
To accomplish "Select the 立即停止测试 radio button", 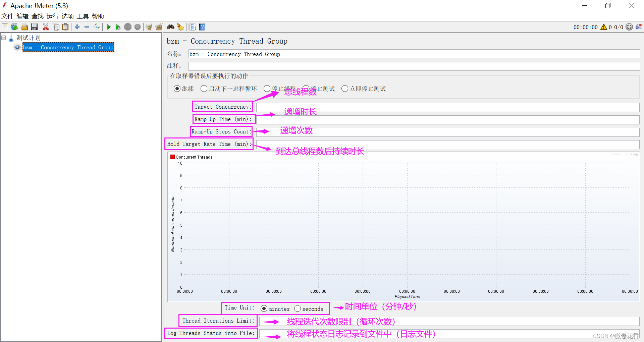I will tap(345, 89).
